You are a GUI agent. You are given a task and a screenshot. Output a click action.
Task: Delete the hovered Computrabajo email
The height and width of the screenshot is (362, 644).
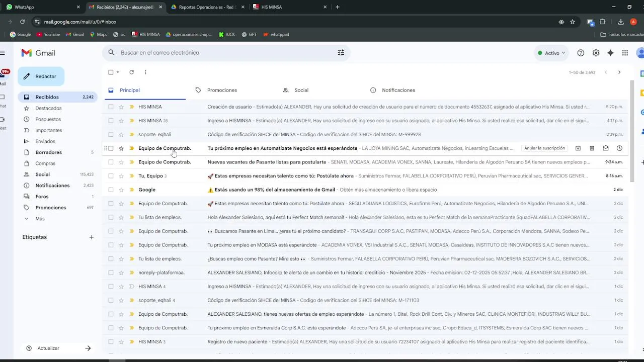[592, 148]
